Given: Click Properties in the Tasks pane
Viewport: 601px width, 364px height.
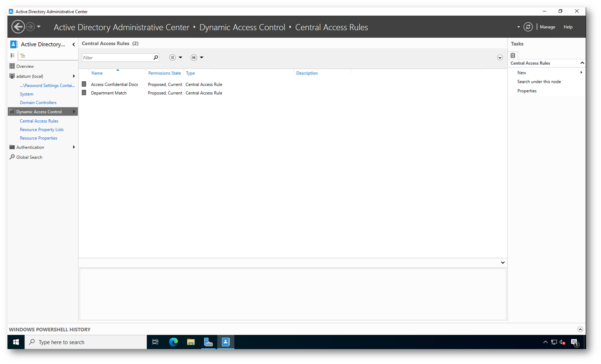Looking at the screenshot, I should (x=527, y=91).
